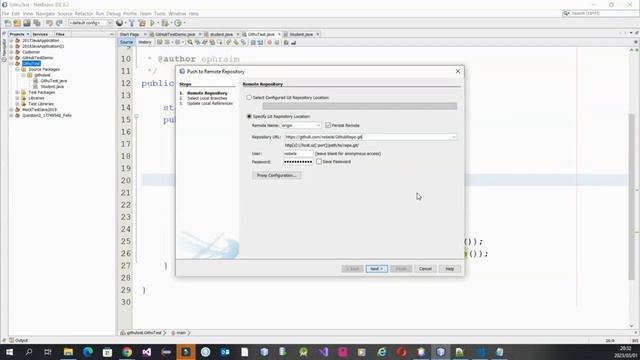Viewport: 640px width, 360px height.
Task: Select Specify Git Repository Location radio button
Action: (x=249, y=116)
